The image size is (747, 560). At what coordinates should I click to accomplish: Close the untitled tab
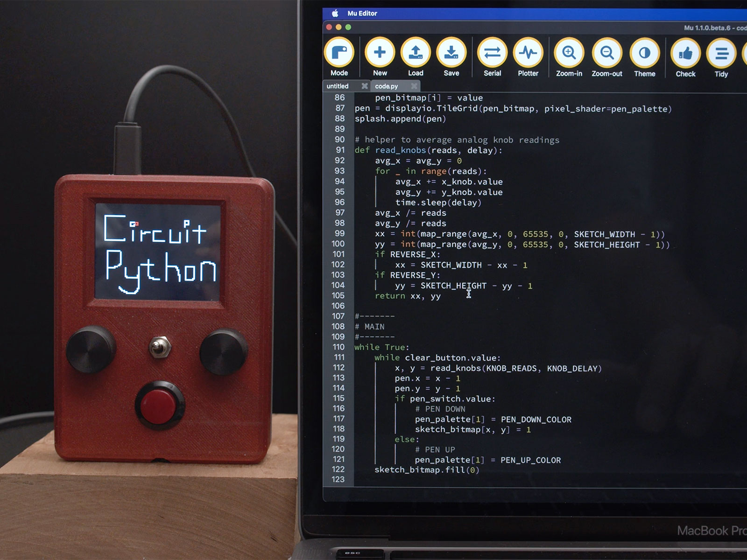(x=365, y=86)
